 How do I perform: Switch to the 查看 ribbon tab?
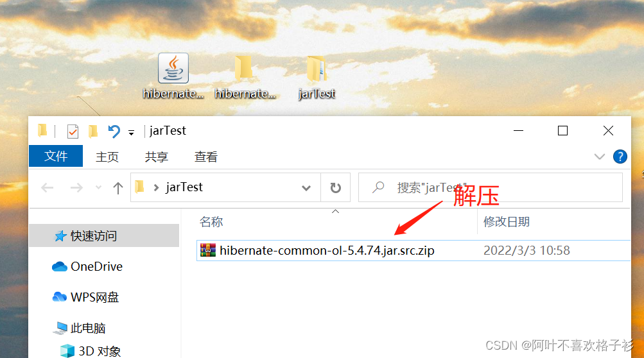click(x=205, y=157)
